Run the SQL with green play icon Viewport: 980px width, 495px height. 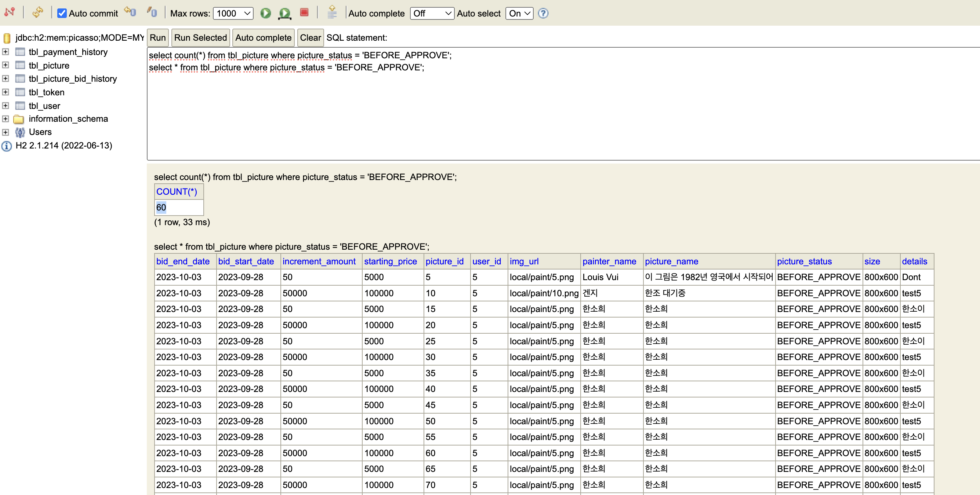pos(265,13)
